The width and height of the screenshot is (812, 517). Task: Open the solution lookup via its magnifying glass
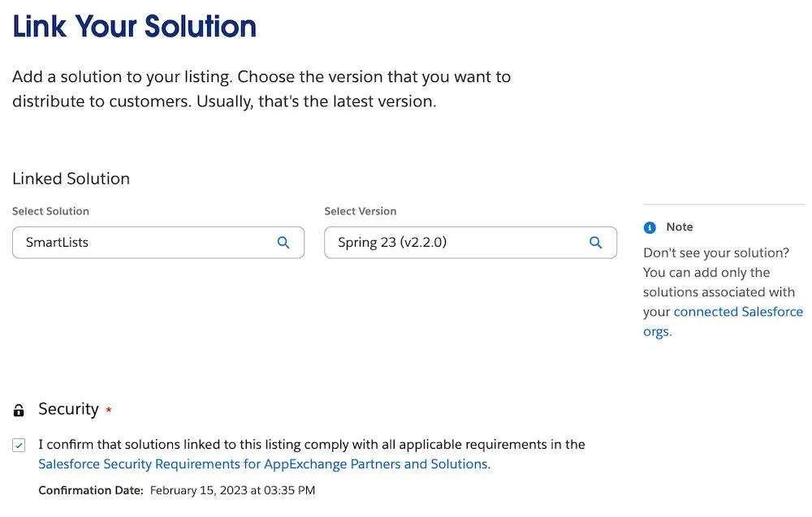[x=283, y=242]
